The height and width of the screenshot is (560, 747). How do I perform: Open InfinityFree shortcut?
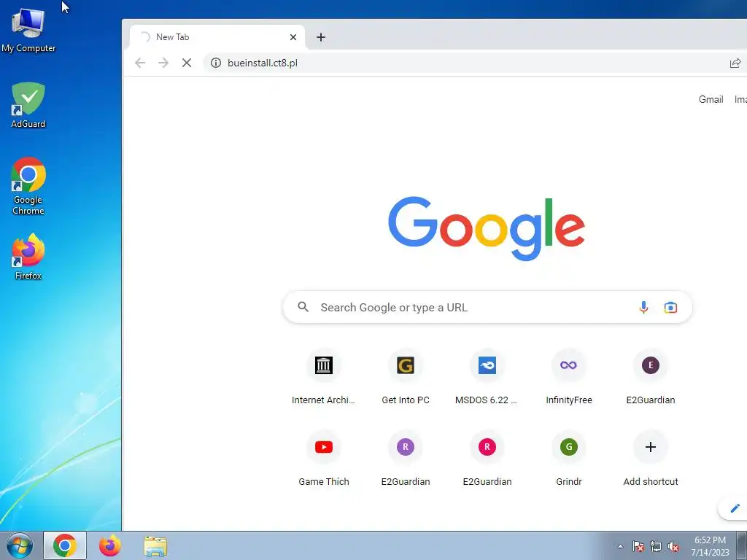[x=569, y=377]
